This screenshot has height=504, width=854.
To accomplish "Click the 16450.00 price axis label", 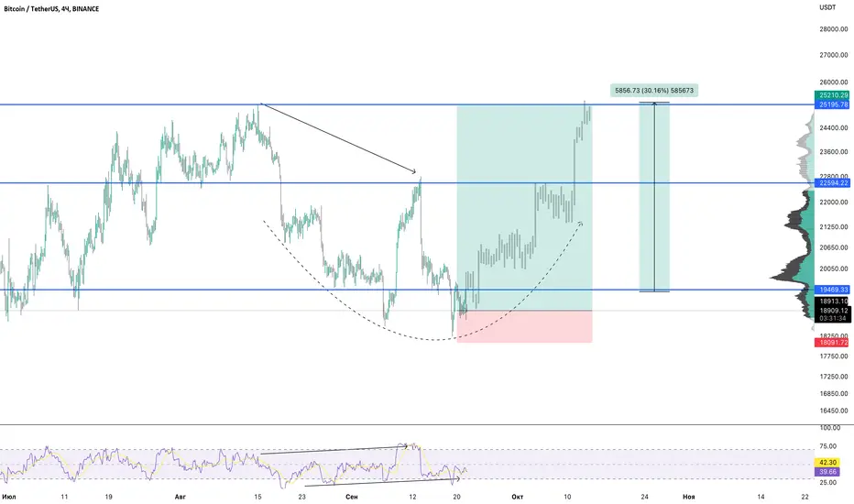I will coord(833,411).
